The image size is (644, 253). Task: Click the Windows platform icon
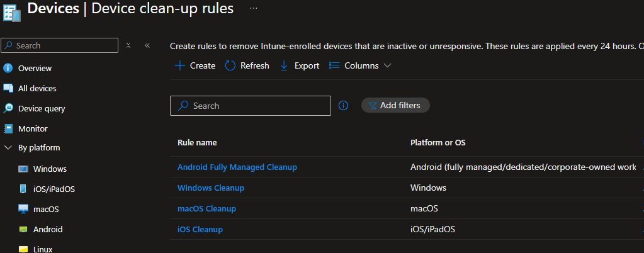(23, 169)
